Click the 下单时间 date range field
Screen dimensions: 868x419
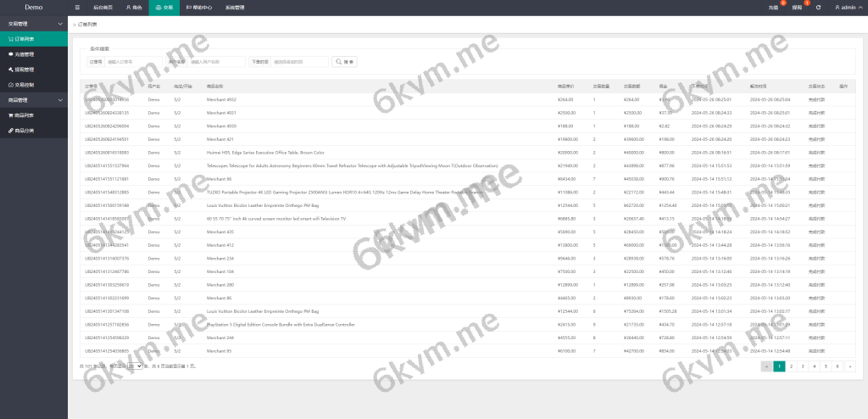pyautogui.click(x=298, y=62)
